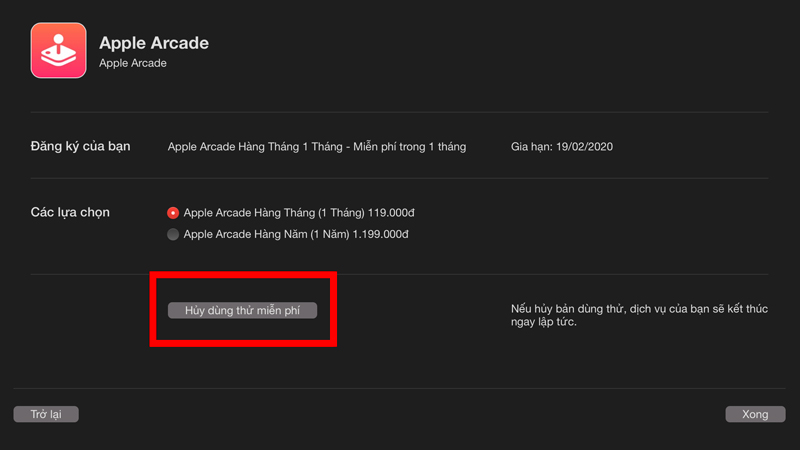The height and width of the screenshot is (450, 800).
Task: Click the ngay lập tức notice line
Action: (544, 323)
